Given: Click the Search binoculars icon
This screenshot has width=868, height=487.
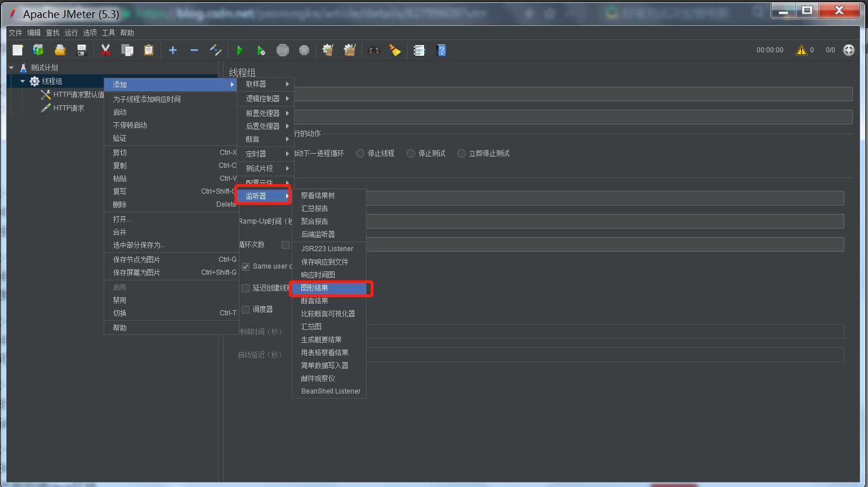Looking at the screenshot, I should click(x=374, y=51).
